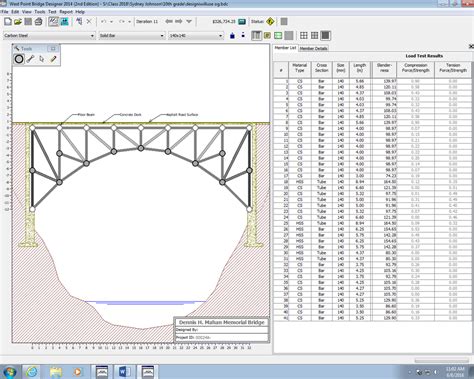Image resolution: width=474 pixels, height=379 pixels.
Task: Open the Edit menu
Action: pos(15,12)
